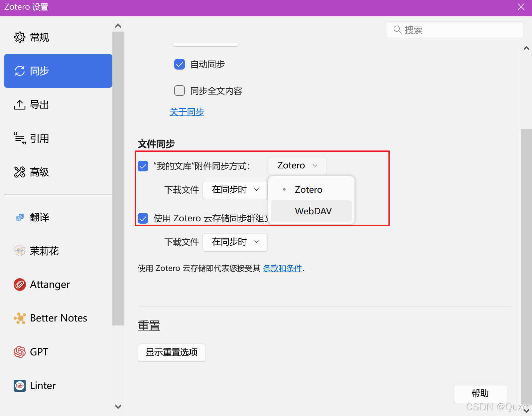Click the Better Notes plugin icon

(20, 318)
